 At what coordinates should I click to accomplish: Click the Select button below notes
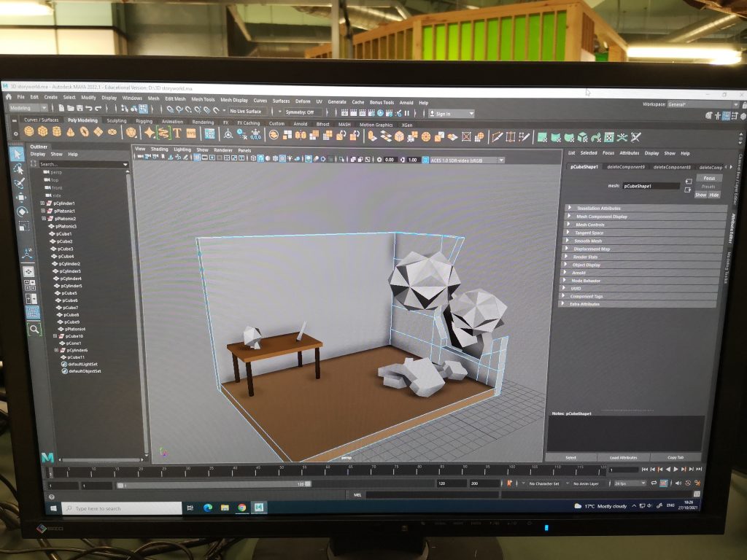pyautogui.click(x=570, y=458)
